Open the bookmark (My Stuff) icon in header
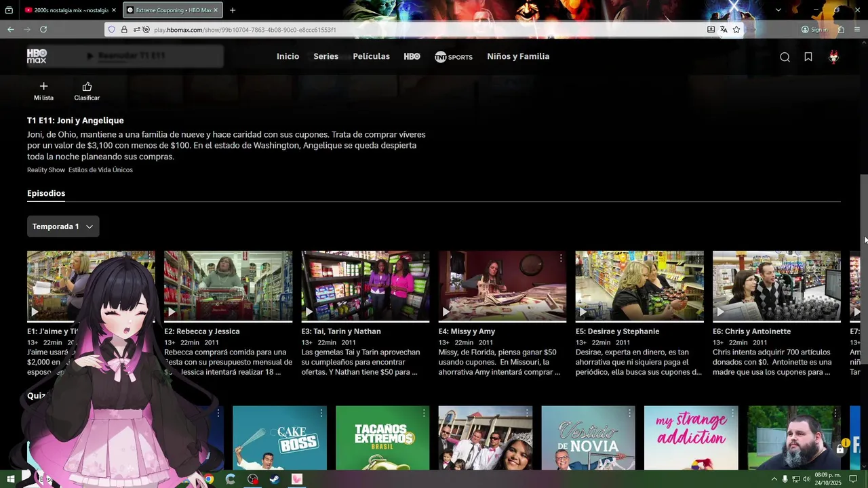 click(808, 57)
